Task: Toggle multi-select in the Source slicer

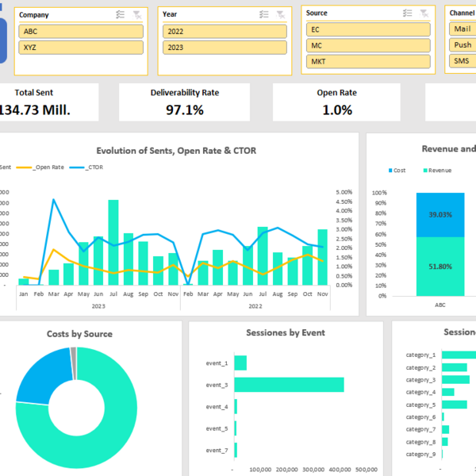Action: coord(408,13)
